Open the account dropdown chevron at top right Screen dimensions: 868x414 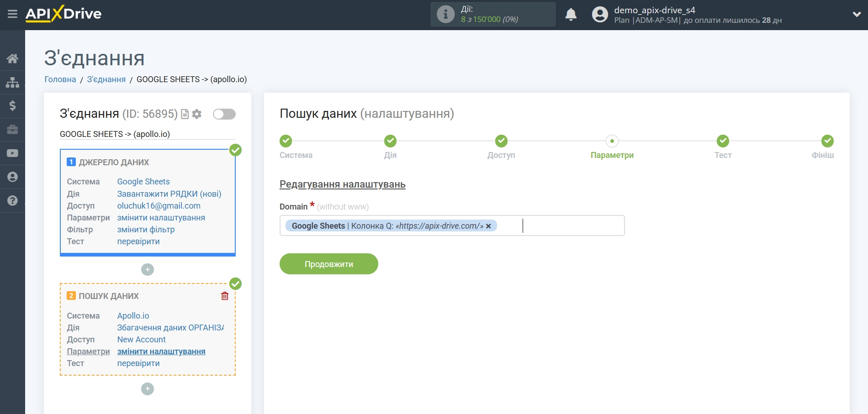tap(856, 14)
